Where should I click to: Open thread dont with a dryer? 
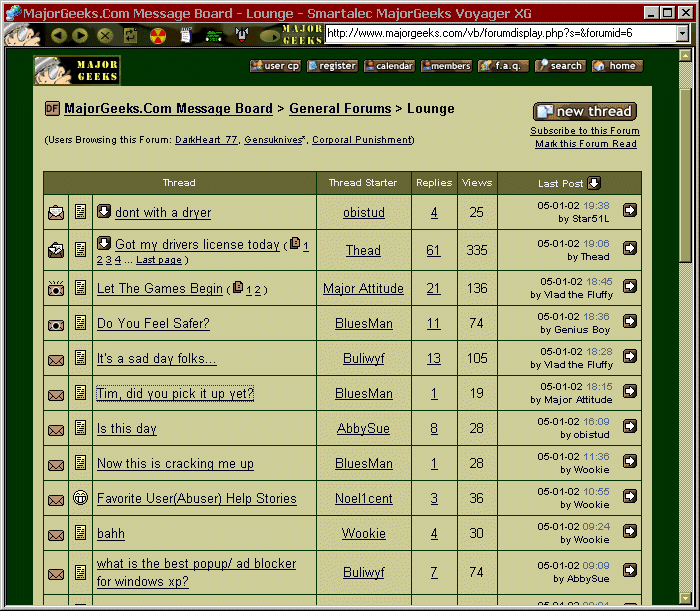coord(163,212)
